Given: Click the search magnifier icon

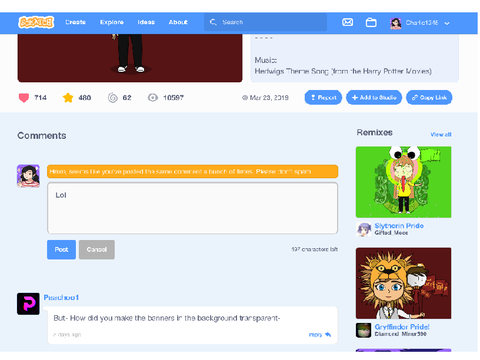Looking at the screenshot, I should click(213, 22).
